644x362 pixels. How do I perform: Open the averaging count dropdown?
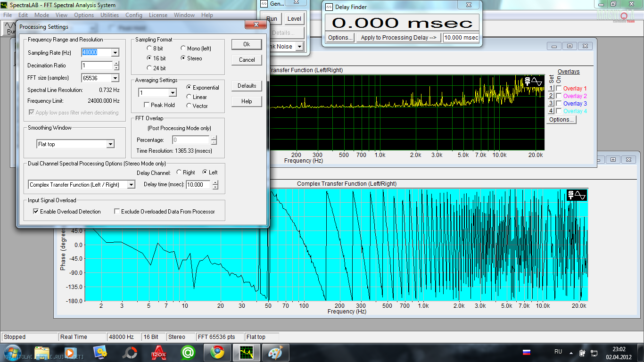click(172, 93)
